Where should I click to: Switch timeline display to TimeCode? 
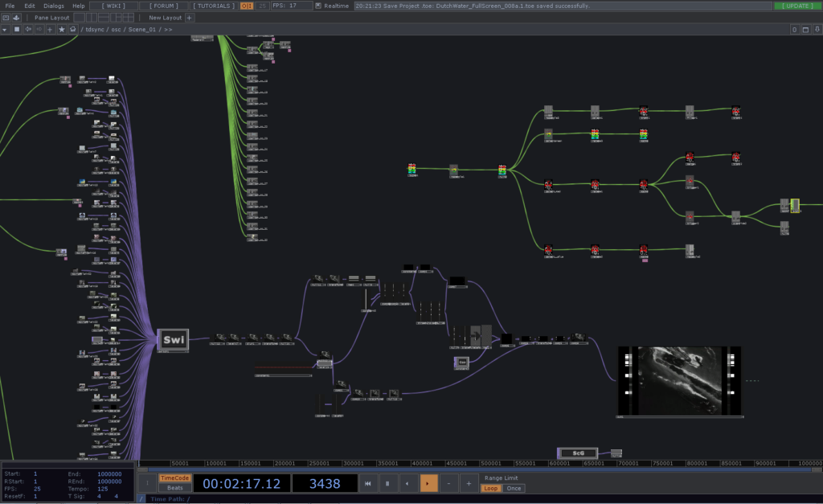[174, 477]
